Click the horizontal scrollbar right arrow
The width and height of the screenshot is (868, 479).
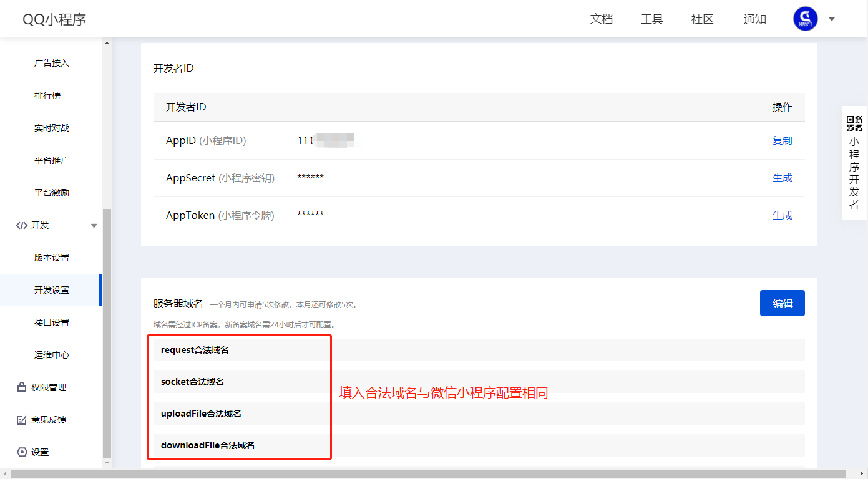click(864, 474)
